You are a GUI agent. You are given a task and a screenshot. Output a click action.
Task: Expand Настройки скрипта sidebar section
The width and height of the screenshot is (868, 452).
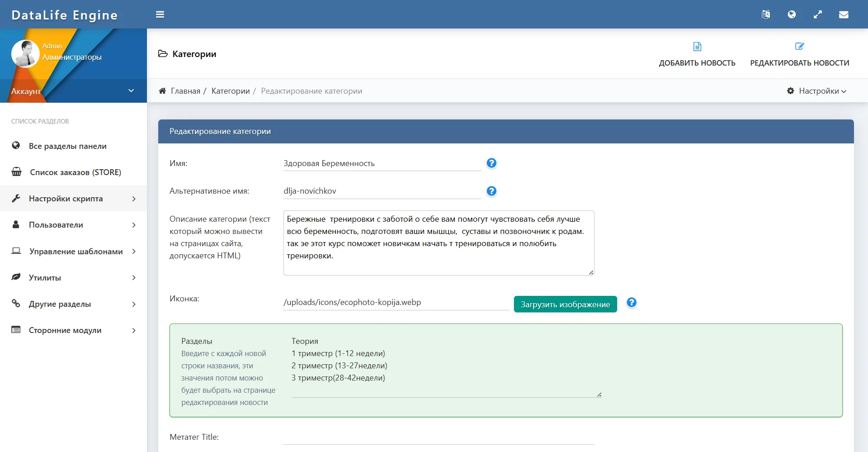73,199
